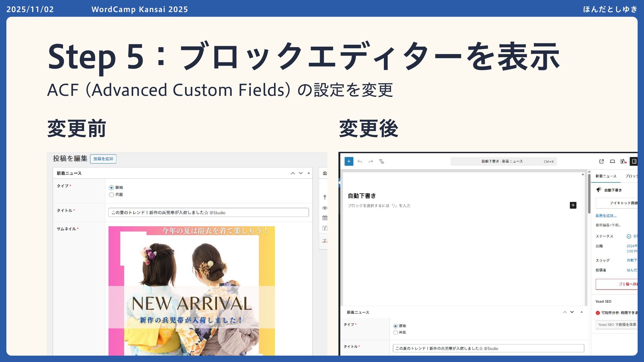Select 呉服 radio in the left editor
The height and width of the screenshot is (362, 644).
[x=111, y=195]
